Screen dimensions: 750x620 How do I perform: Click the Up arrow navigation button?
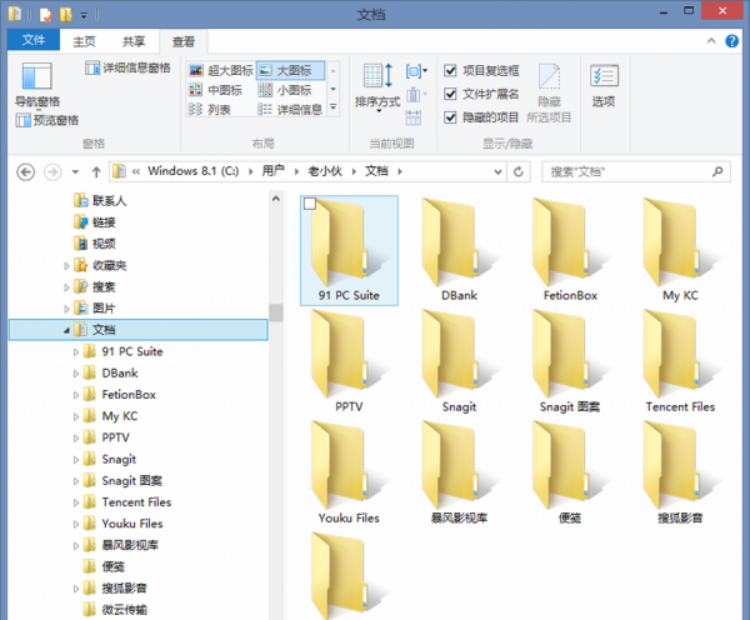tap(96, 171)
